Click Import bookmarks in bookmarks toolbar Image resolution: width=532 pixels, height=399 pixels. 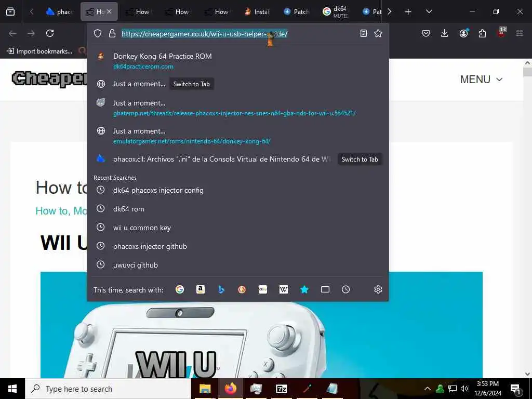[x=39, y=51]
